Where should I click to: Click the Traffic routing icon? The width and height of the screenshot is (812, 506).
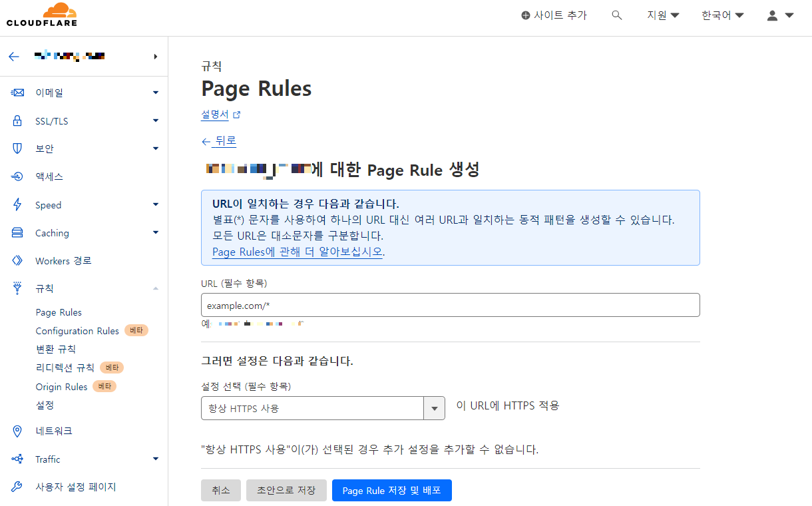18,459
